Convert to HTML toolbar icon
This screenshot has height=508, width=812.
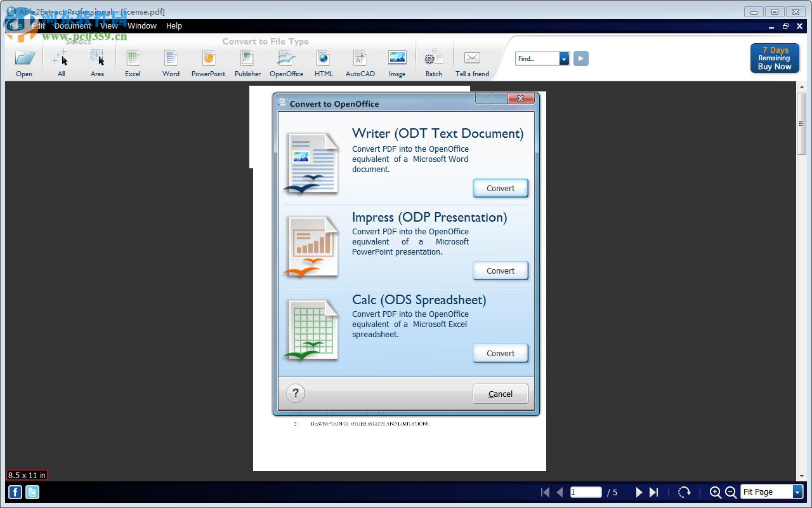[x=324, y=58]
